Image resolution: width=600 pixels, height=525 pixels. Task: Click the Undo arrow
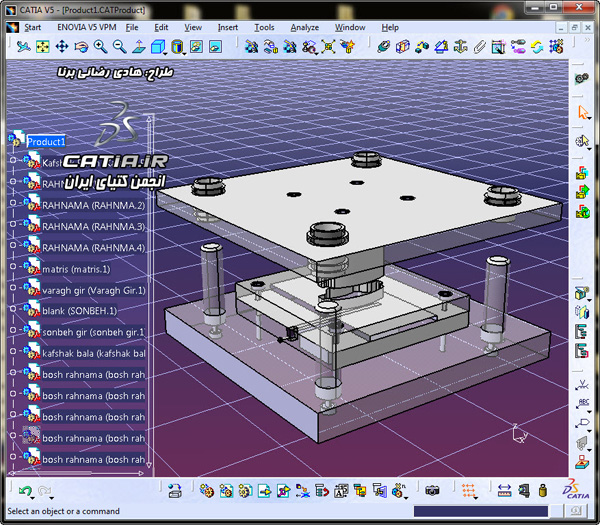(25, 490)
